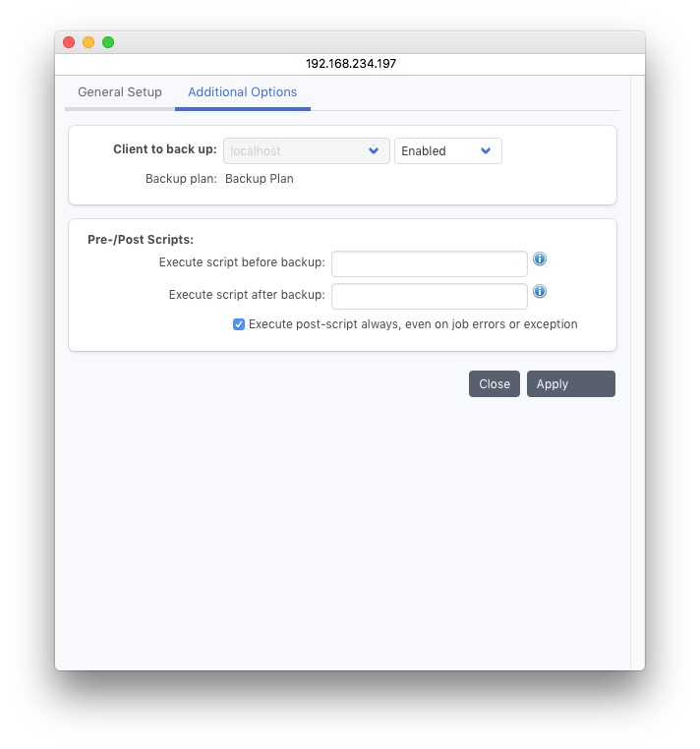Click the Execute script before backup label
This screenshot has height=749, width=700.
[x=242, y=262]
